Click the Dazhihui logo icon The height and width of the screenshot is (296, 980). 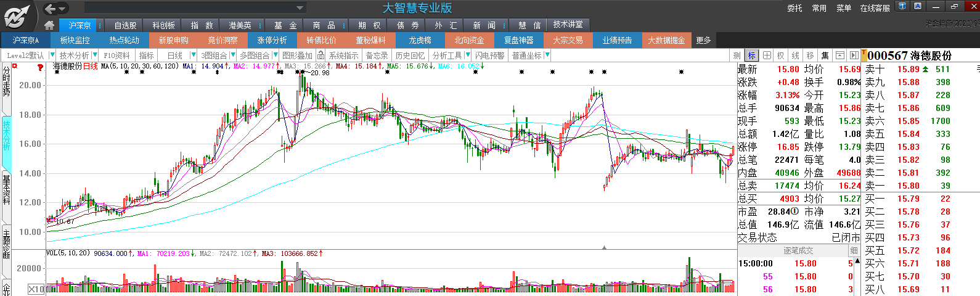point(17,15)
